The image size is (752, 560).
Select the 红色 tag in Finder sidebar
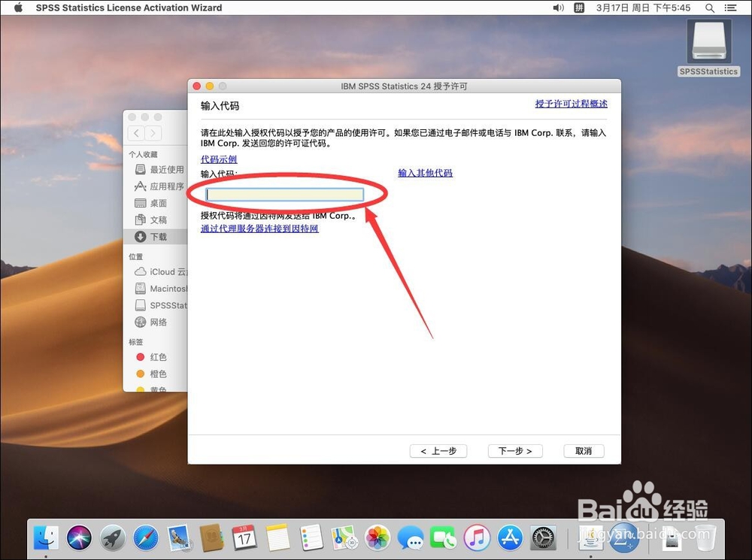[x=156, y=357]
